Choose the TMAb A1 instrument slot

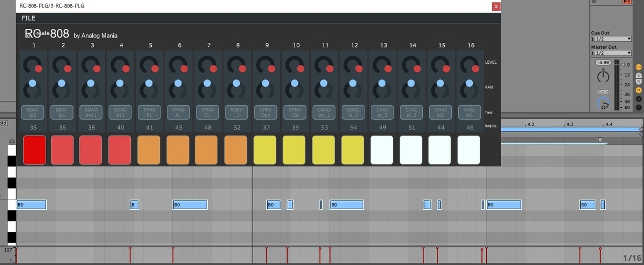click(179, 111)
